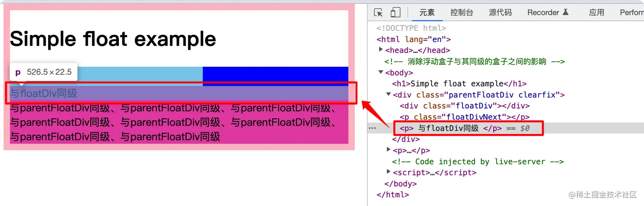The height and width of the screenshot is (206, 644).
Task: Open the Recorder tab
Action: click(x=548, y=12)
